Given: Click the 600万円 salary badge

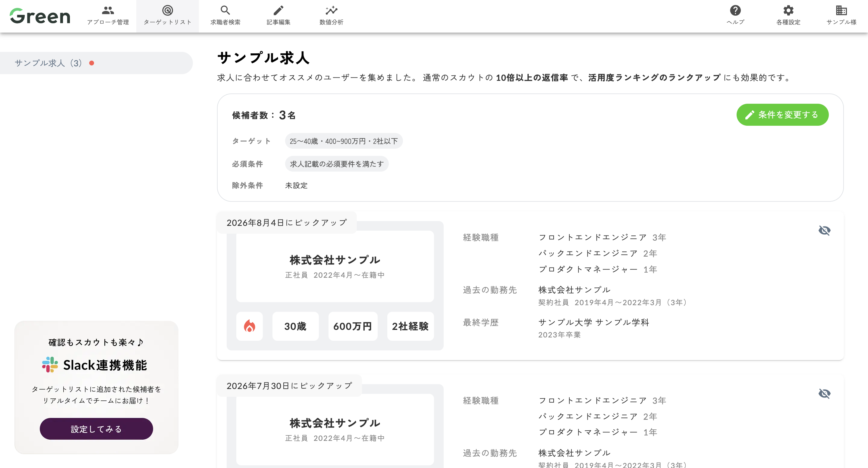Looking at the screenshot, I should (352, 326).
